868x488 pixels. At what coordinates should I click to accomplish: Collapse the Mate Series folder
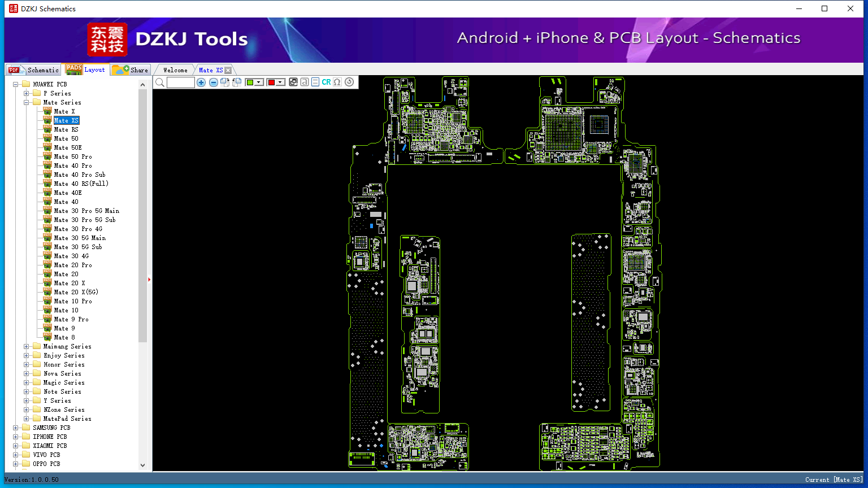(x=26, y=102)
